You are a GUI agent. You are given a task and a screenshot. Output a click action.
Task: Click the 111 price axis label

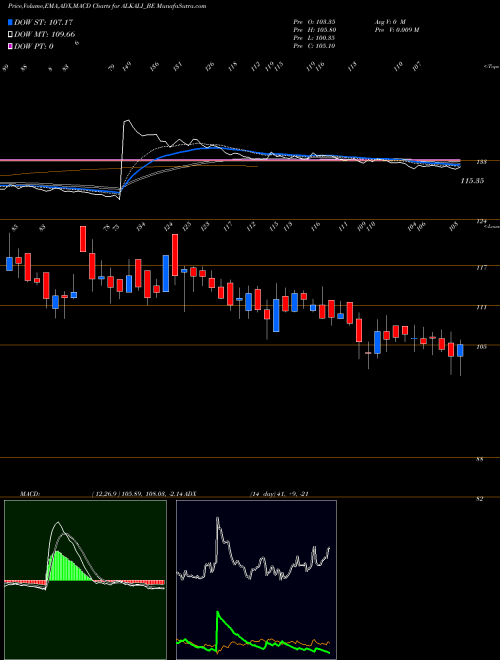click(482, 307)
